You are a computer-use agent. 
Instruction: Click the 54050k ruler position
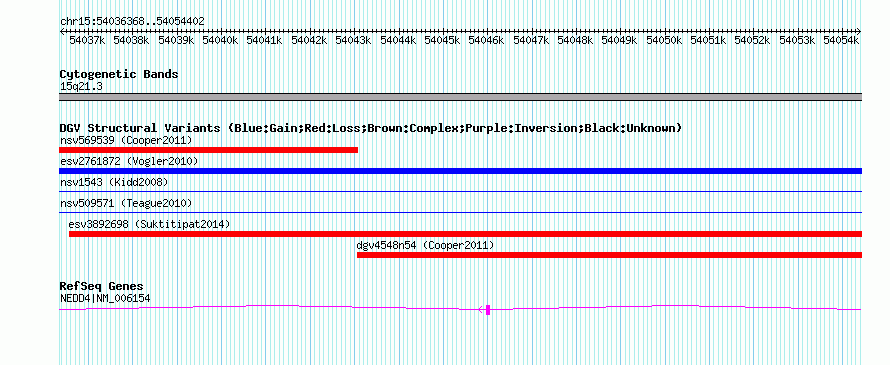[x=664, y=40]
